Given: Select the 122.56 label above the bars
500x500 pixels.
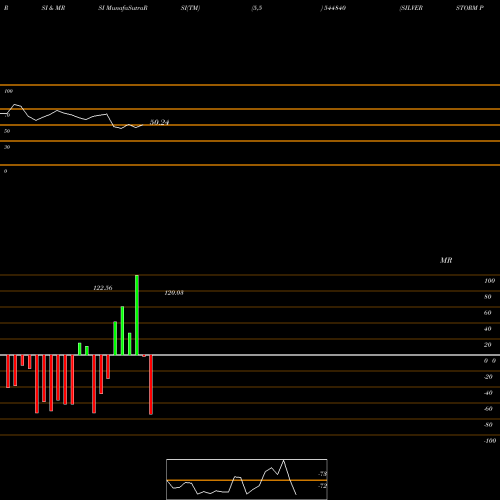Looking at the screenshot, I should coord(103,288).
